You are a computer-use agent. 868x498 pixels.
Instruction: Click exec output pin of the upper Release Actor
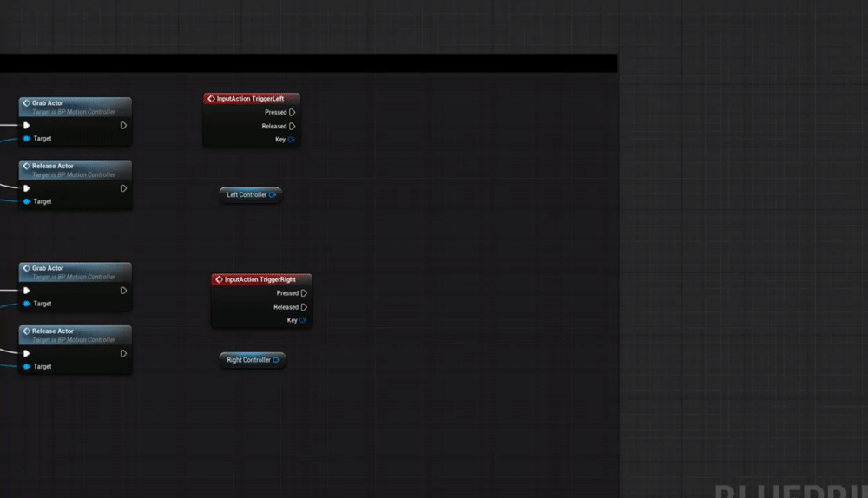pos(123,188)
